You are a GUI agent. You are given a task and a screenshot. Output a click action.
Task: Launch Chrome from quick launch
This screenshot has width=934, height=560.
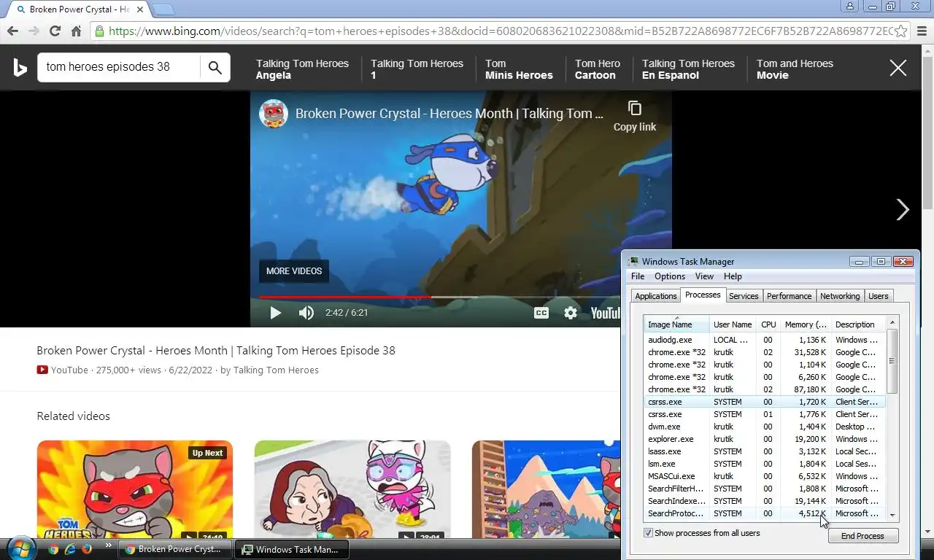tap(53, 549)
